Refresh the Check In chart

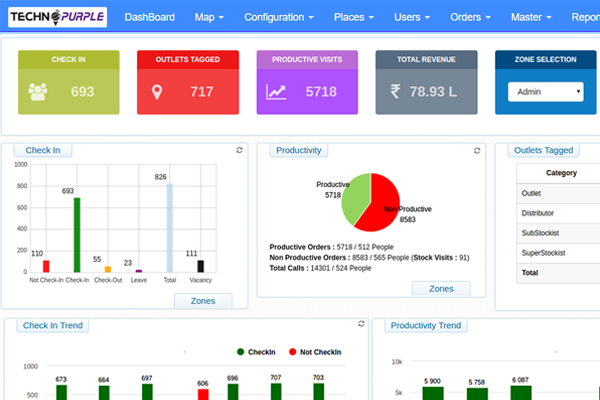pos(240,150)
